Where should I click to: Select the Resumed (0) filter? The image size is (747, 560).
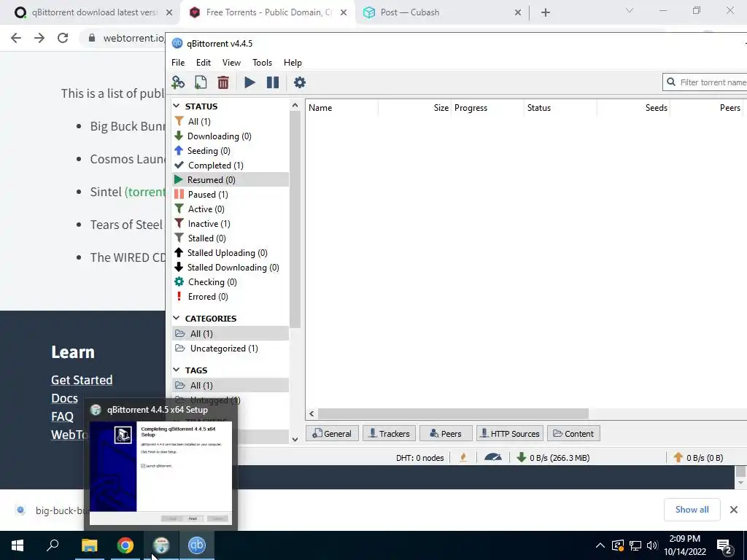click(231, 179)
